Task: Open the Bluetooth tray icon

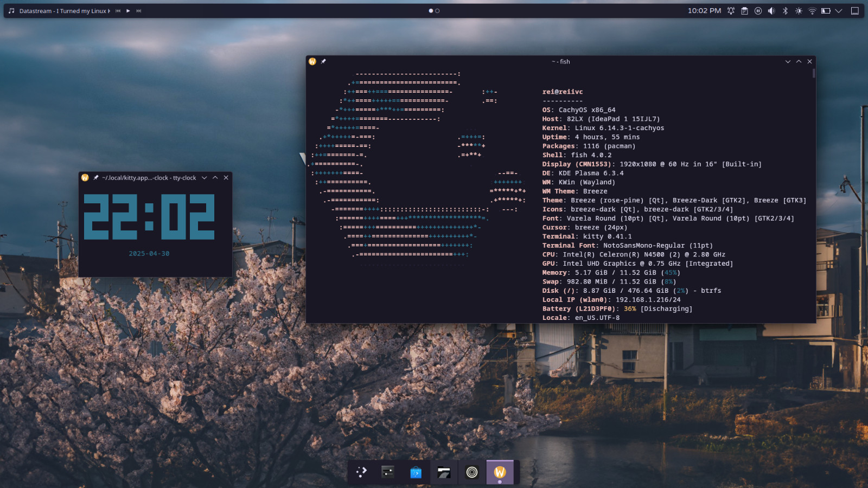Action: [785, 11]
